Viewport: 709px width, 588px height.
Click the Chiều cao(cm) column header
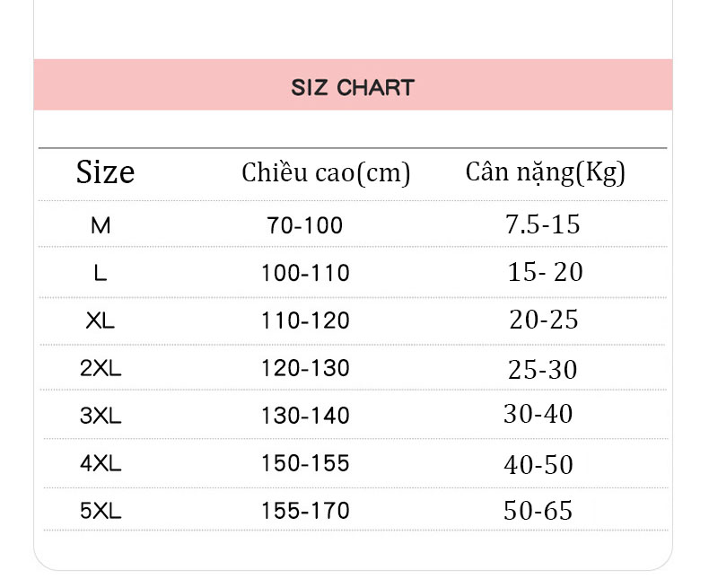click(326, 173)
